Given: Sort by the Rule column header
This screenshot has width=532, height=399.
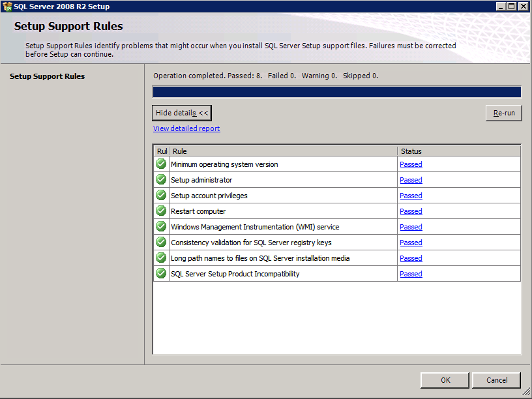Looking at the screenshot, I should point(284,151).
